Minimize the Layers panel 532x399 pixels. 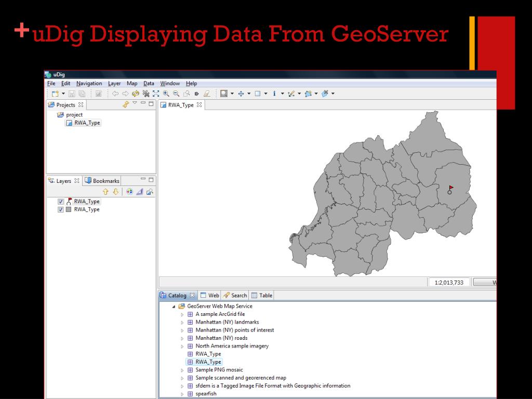pos(143,179)
